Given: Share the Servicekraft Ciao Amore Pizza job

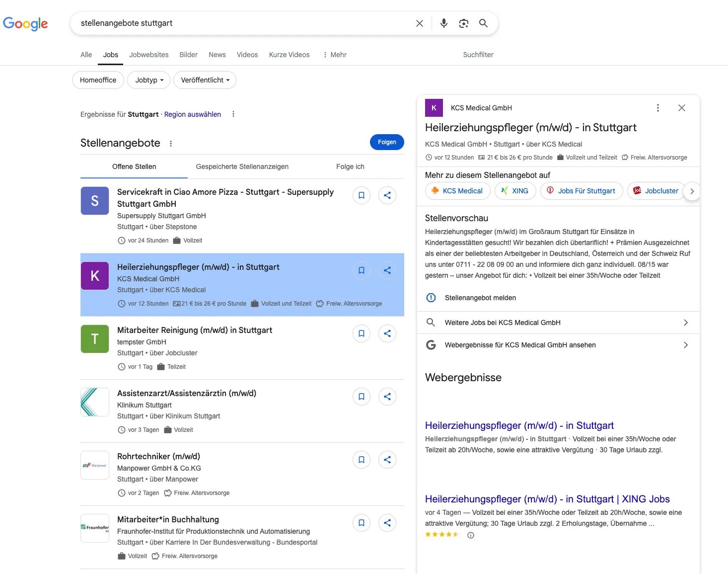Looking at the screenshot, I should pyautogui.click(x=387, y=195).
